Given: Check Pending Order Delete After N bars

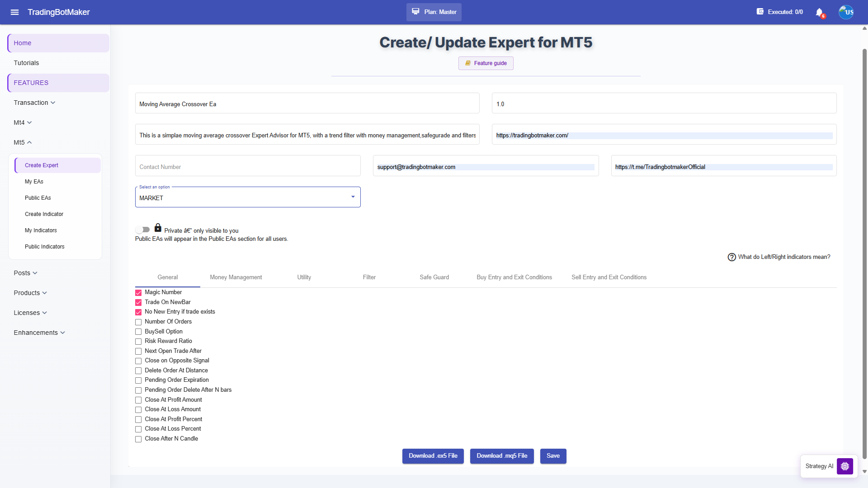Looking at the screenshot, I should click(x=138, y=390).
